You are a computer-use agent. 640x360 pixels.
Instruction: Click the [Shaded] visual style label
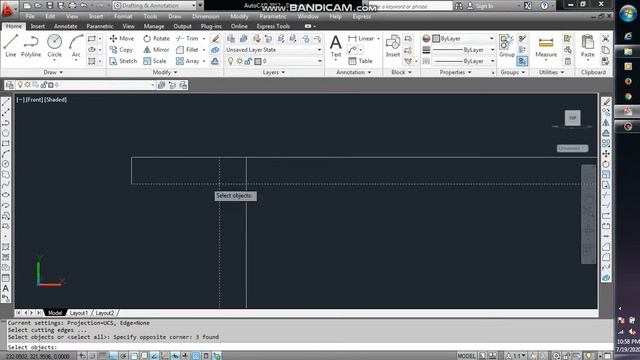pyautogui.click(x=55, y=100)
